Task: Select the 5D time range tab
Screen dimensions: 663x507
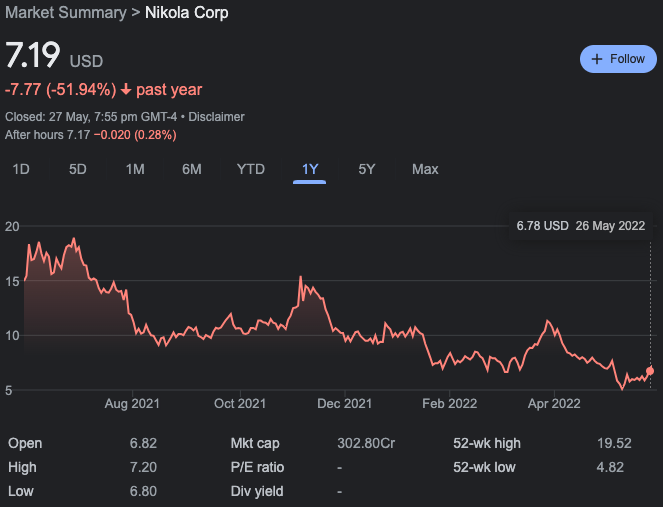Action: tap(78, 169)
